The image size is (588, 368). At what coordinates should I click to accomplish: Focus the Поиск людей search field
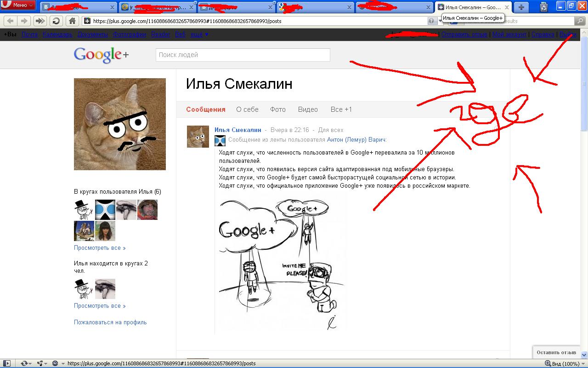(243, 55)
